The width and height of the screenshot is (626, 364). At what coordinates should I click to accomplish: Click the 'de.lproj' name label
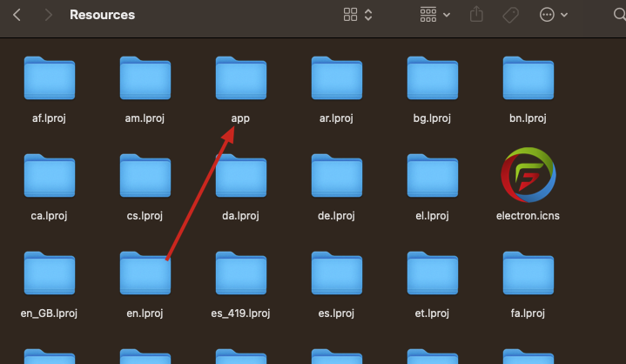pyautogui.click(x=336, y=216)
